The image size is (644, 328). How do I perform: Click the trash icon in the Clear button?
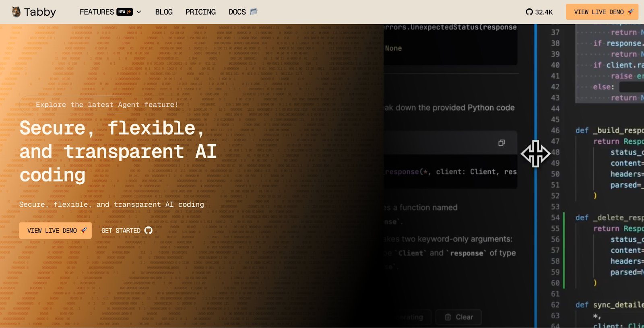[448, 317]
